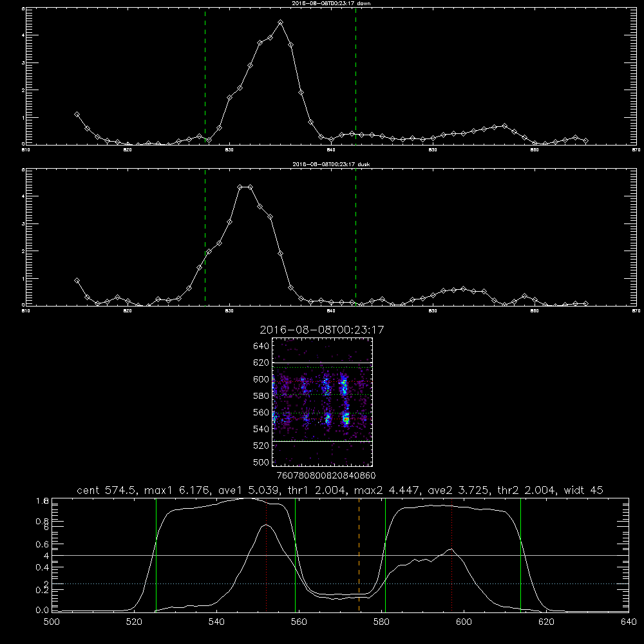Click the dusk plot title text

[x=331, y=164]
